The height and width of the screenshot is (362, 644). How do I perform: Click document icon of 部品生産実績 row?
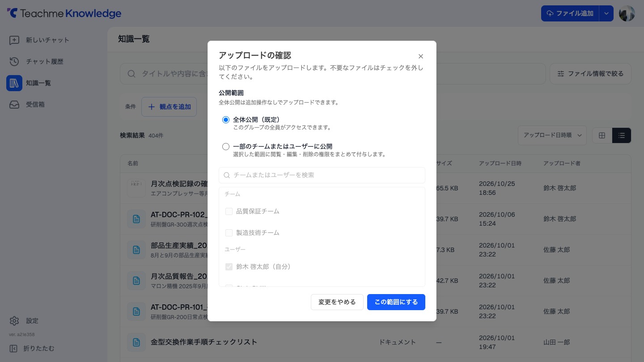pyautogui.click(x=136, y=250)
